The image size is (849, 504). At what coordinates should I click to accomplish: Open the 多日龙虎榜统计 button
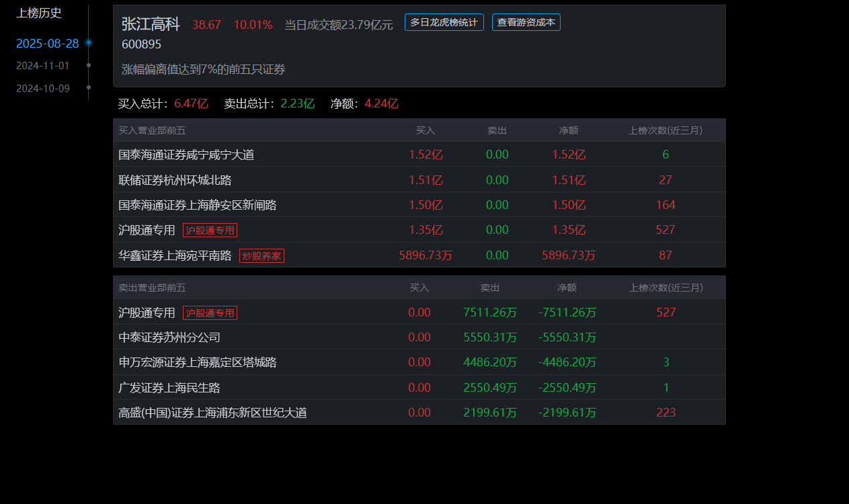(x=444, y=22)
